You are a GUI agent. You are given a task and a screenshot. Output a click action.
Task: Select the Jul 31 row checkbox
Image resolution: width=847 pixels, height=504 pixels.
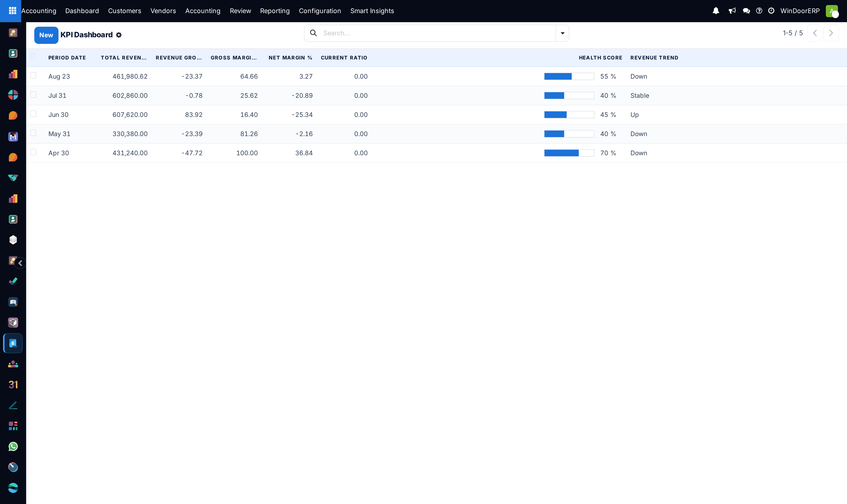[33, 94]
